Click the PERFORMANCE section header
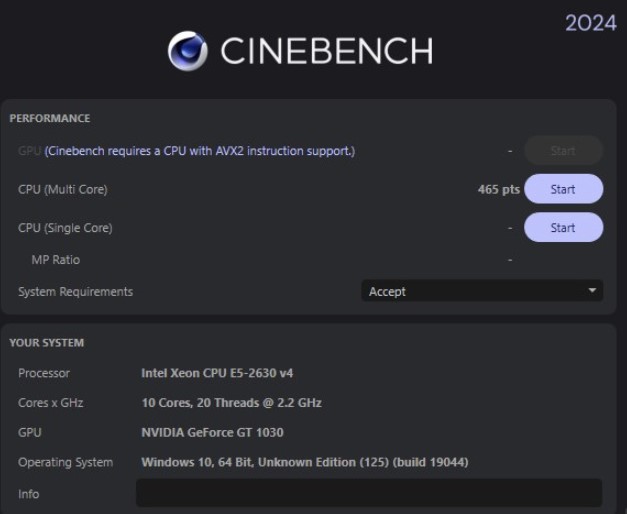This screenshot has width=627, height=514. click(50, 118)
